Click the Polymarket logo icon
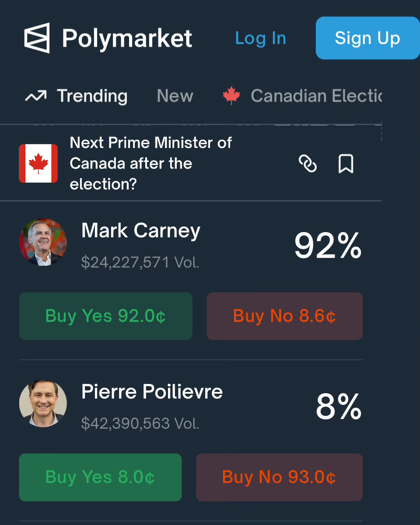 [37, 39]
